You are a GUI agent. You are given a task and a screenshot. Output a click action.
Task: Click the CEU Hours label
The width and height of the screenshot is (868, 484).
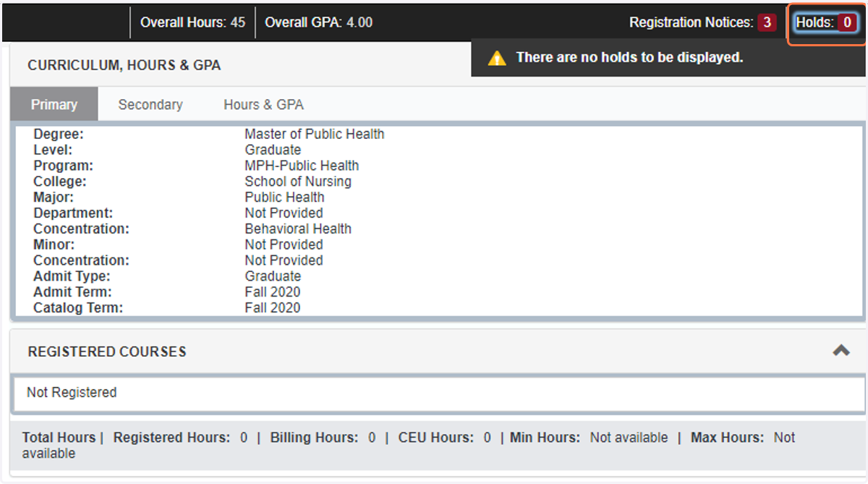pyautogui.click(x=435, y=437)
